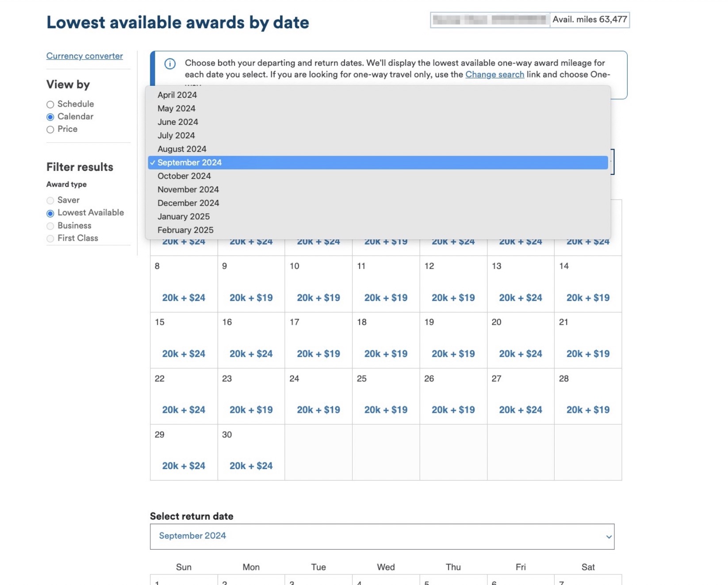Enable the Saver award type filter
The width and height of the screenshot is (728, 585).
[50, 200]
